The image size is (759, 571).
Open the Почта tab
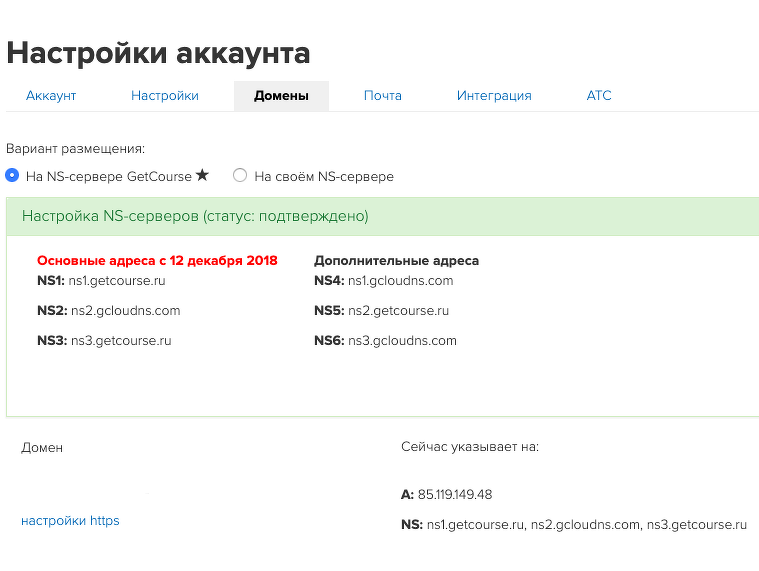click(382, 96)
